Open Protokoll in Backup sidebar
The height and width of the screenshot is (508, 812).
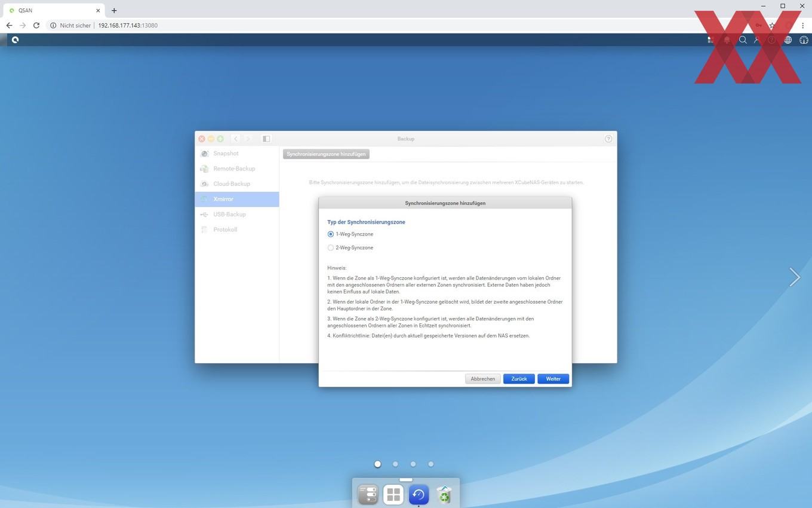pos(237,229)
